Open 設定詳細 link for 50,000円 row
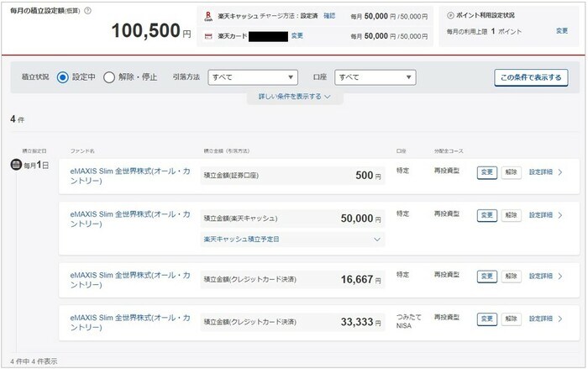The image size is (588, 369). 541,215
